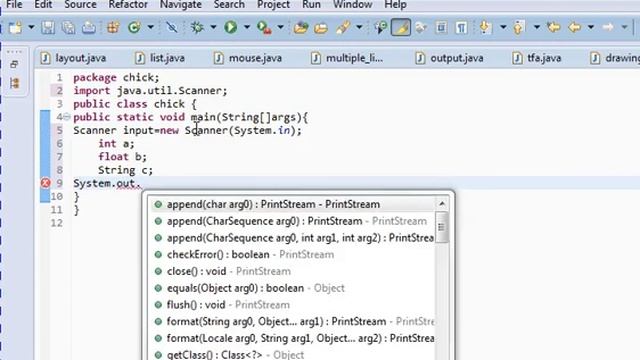Open the Help menu
Viewport: 640px width, 360px height.
click(396, 5)
